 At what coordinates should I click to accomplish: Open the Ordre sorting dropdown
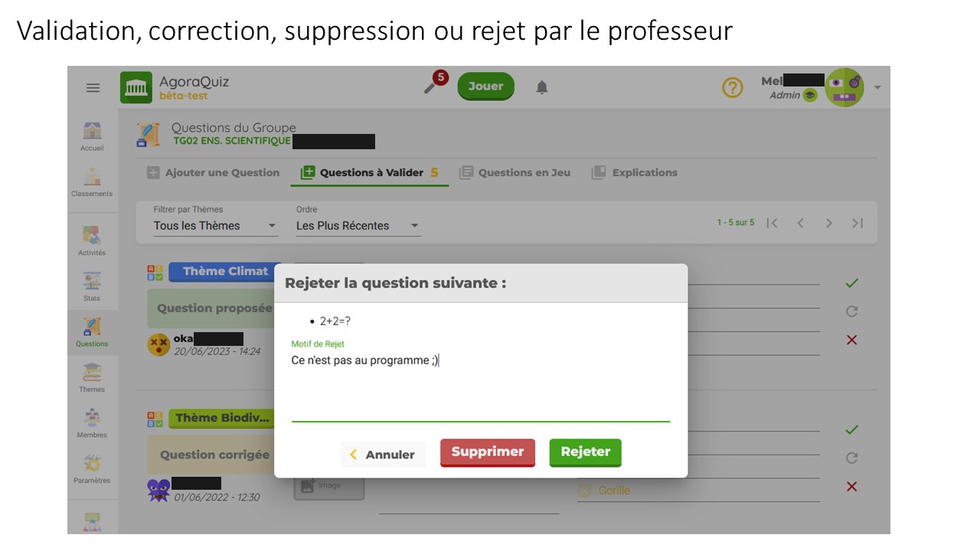[x=358, y=226]
